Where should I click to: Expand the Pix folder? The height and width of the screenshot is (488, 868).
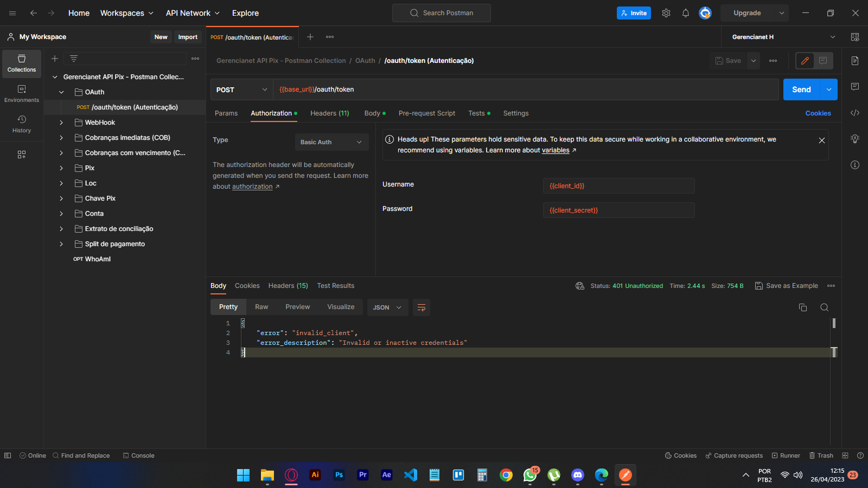pyautogui.click(x=61, y=168)
